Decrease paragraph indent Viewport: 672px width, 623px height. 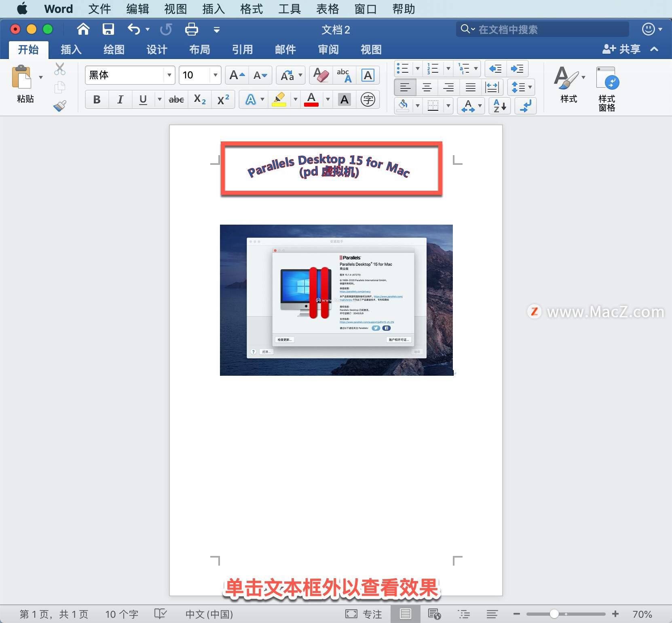tap(495, 69)
